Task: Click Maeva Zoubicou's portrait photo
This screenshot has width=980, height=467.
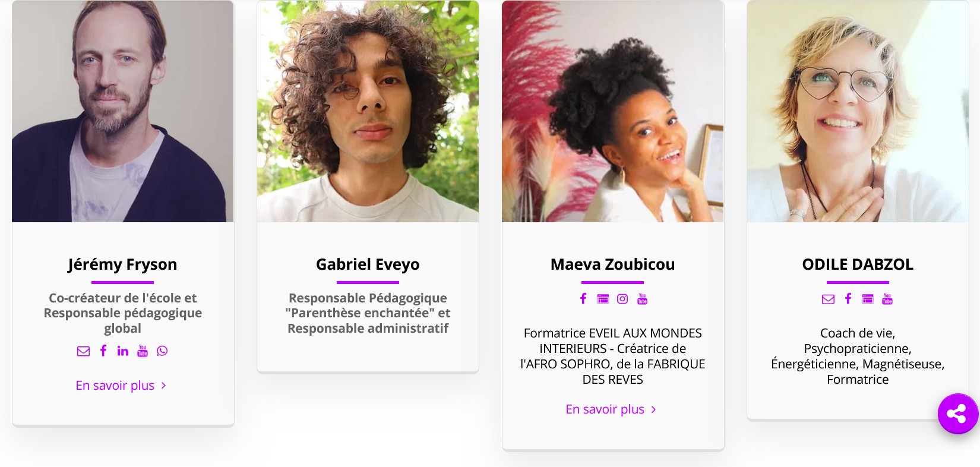Action: tap(613, 111)
